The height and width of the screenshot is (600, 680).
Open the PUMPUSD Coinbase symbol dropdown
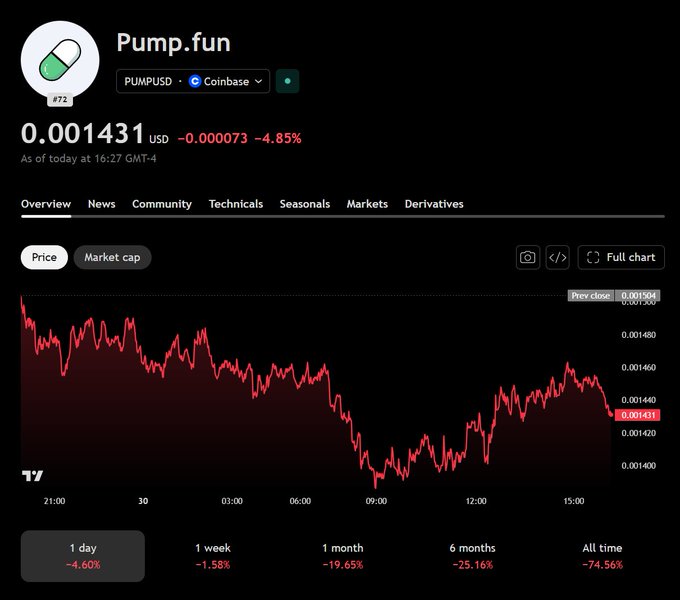click(193, 82)
